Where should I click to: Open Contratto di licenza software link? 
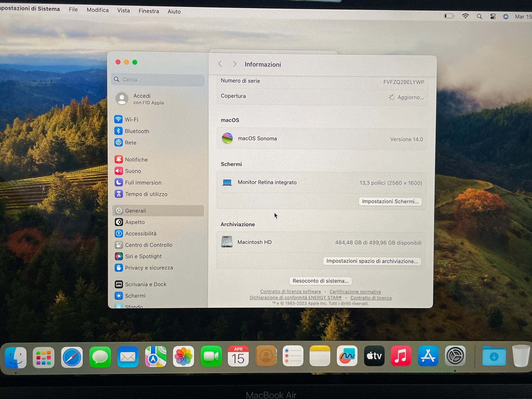point(291,292)
